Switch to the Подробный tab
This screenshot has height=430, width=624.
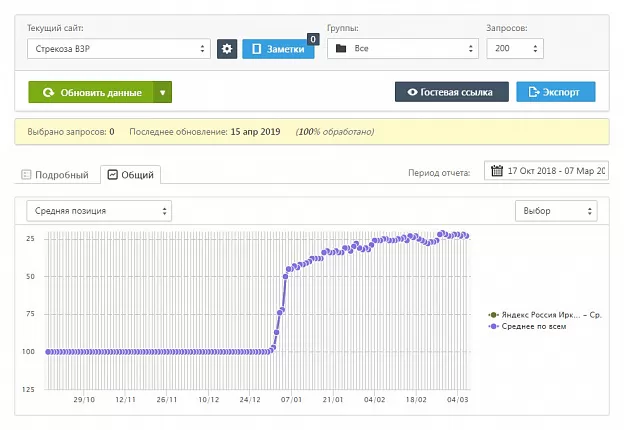click(55, 175)
